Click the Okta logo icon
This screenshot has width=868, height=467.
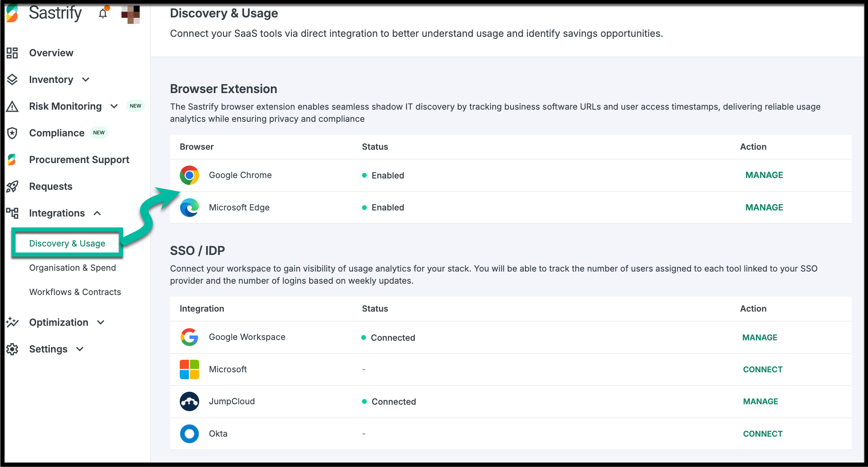click(x=189, y=434)
